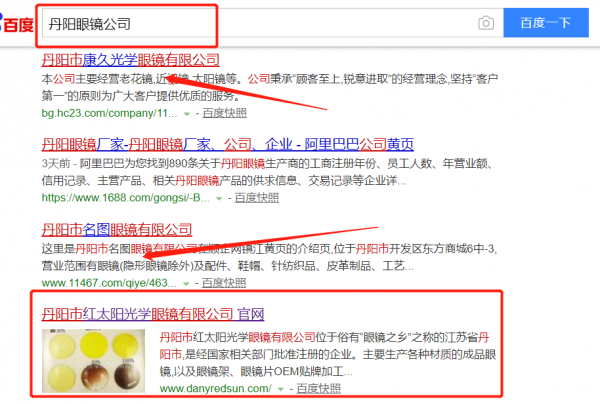Screen dimensions: 600x404
Task: Click the search box containing 丹阳眼镜公司
Action: [x=272, y=23]
